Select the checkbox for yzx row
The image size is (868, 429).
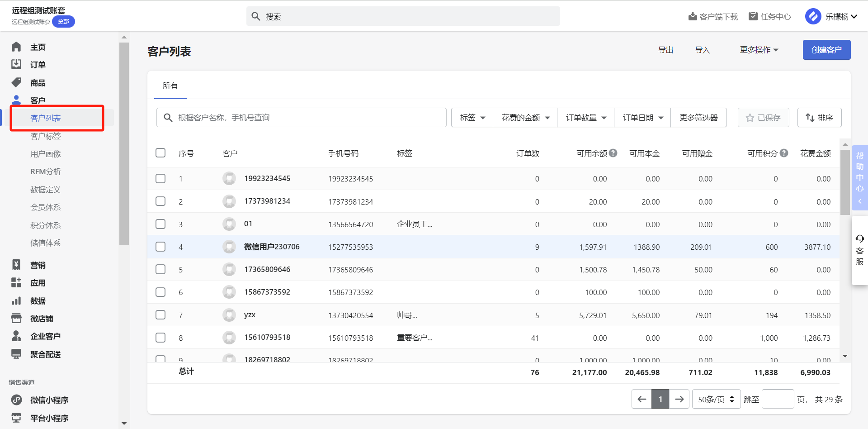click(160, 315)
